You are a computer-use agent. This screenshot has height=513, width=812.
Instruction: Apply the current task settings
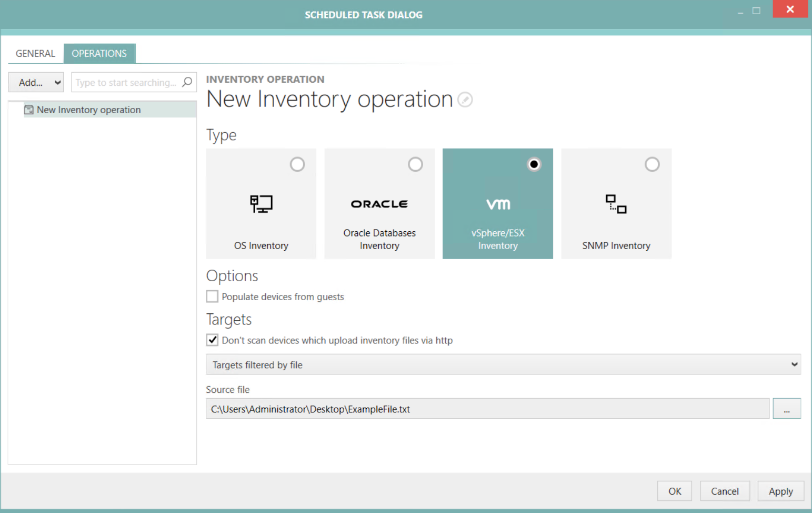pos(780,490)
